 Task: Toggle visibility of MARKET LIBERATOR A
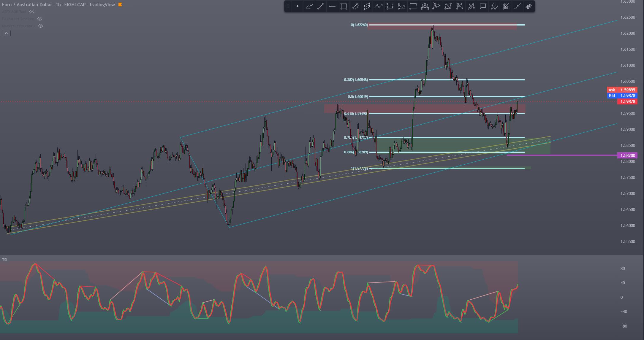tap(41, 26)
